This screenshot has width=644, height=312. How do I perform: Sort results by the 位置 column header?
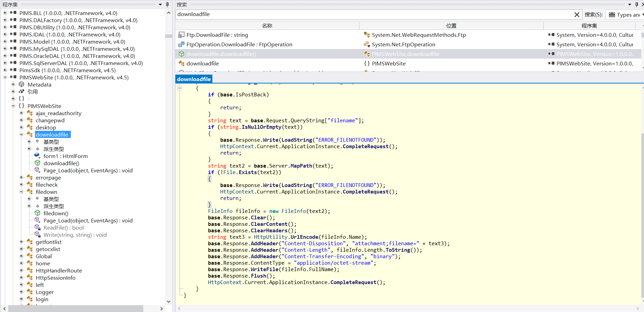pyautogui.click(x=451, y=26)
